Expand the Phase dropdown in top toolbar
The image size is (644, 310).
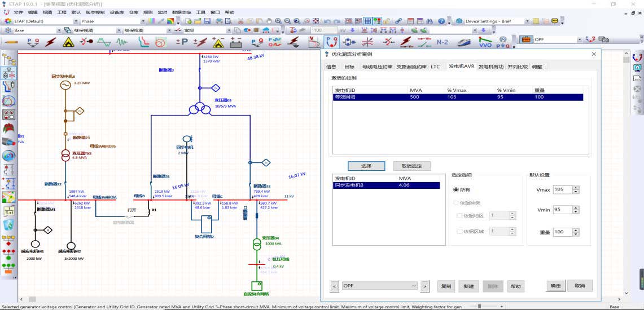(143, 21)
